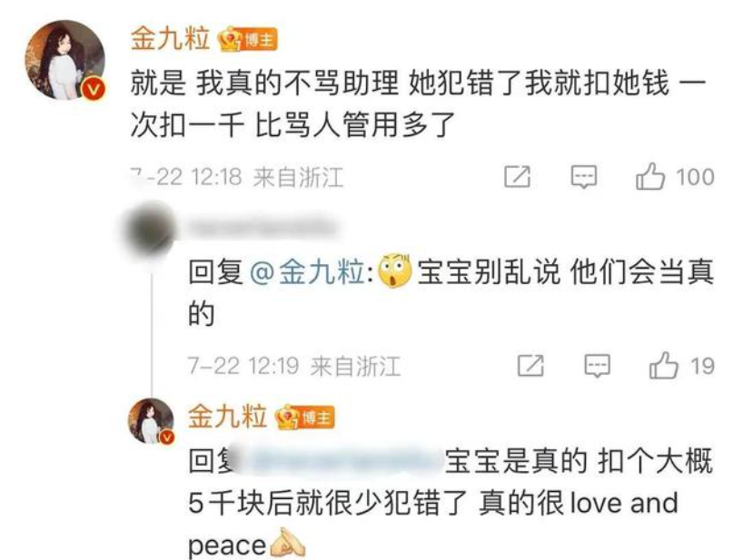733x560 pixels.
Task: Follow the @金九粒 mention link
Action: pos(309,271)
